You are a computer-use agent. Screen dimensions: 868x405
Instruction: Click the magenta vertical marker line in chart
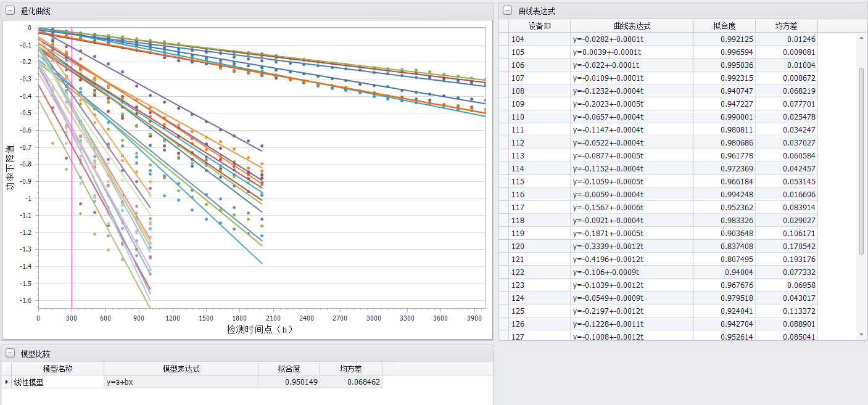(72, 185)
